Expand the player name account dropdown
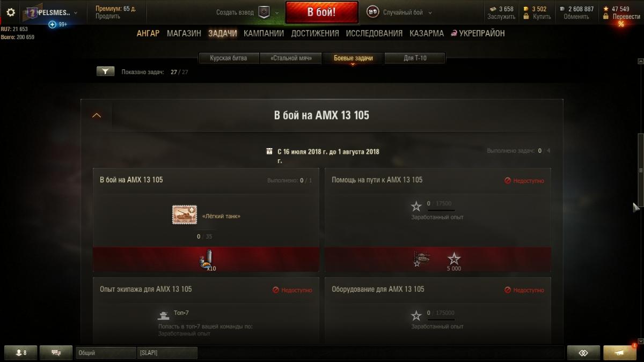 point(75,12)
